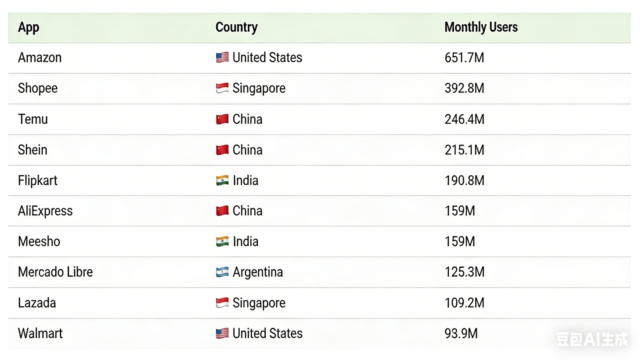This screenshot has width=644, height=362.
Task: Click the China flag in Temu row
Action: (x=222, y=119)
